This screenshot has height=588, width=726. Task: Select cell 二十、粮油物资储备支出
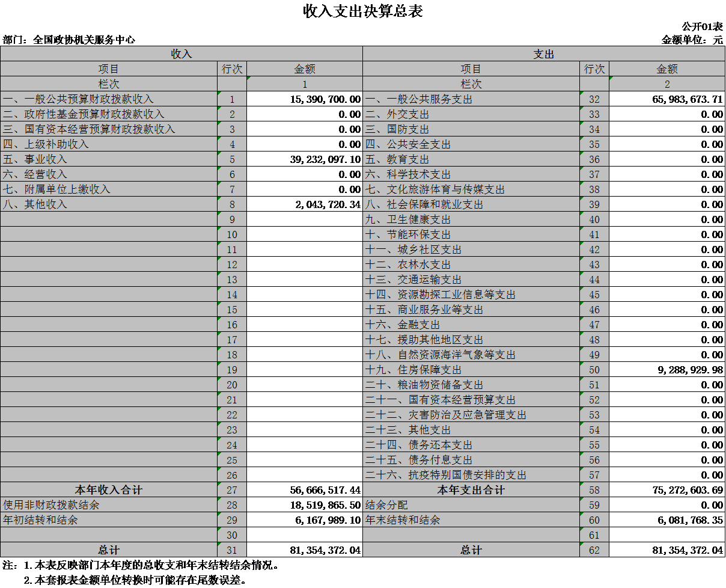[x=471, y=385]
